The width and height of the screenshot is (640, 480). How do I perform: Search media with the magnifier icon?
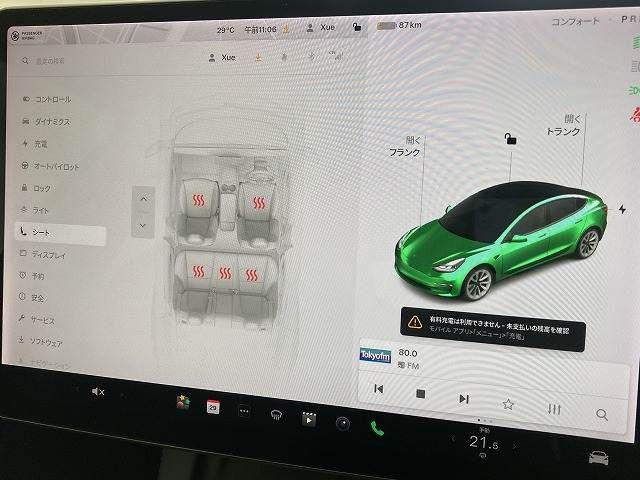(601, 413)
